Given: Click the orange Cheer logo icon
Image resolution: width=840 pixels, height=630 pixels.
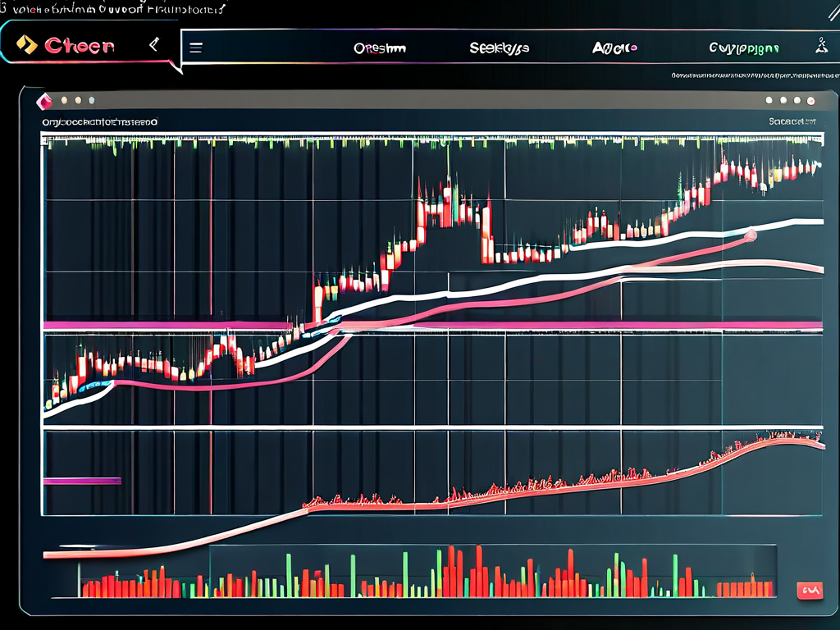Looking at the screenshot, I should (27, 45).
